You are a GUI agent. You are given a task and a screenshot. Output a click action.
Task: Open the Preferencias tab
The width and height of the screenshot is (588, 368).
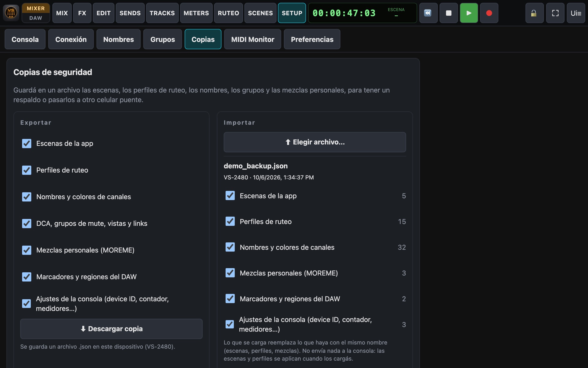pos(312,39)
